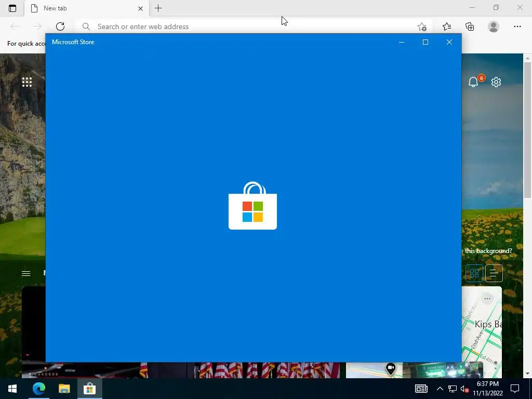Screen dimensions: 532x399
Task: Restore down the Edge browser window
Action: [496, 7]
